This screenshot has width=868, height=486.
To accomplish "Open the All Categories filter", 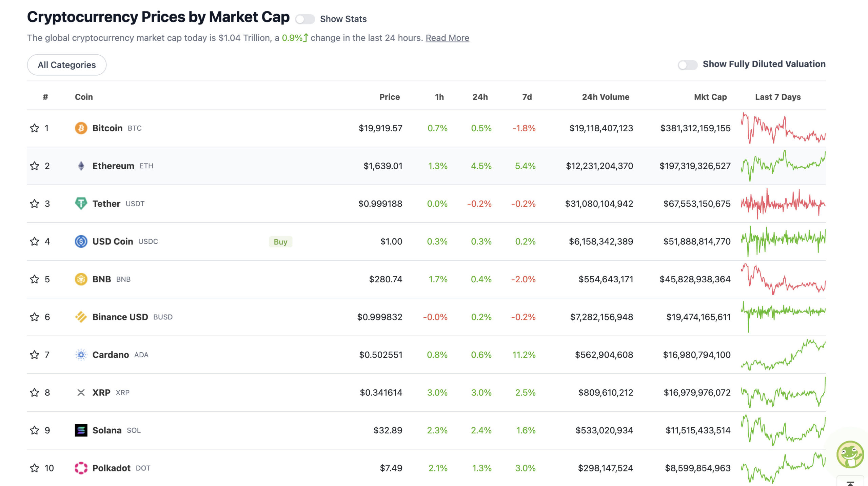I will 67,65.
